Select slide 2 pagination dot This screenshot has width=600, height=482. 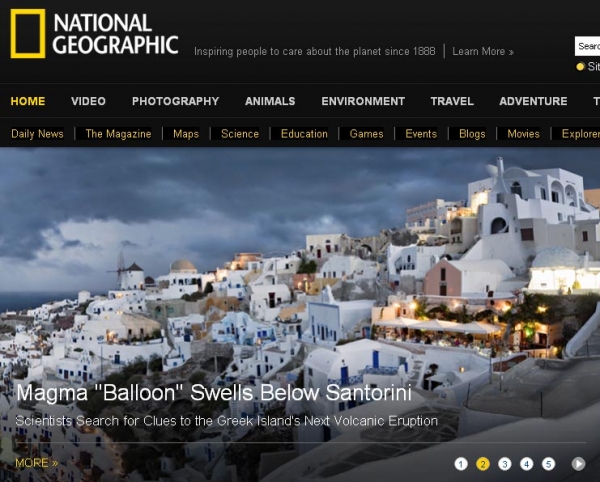[x=483, y=464]
